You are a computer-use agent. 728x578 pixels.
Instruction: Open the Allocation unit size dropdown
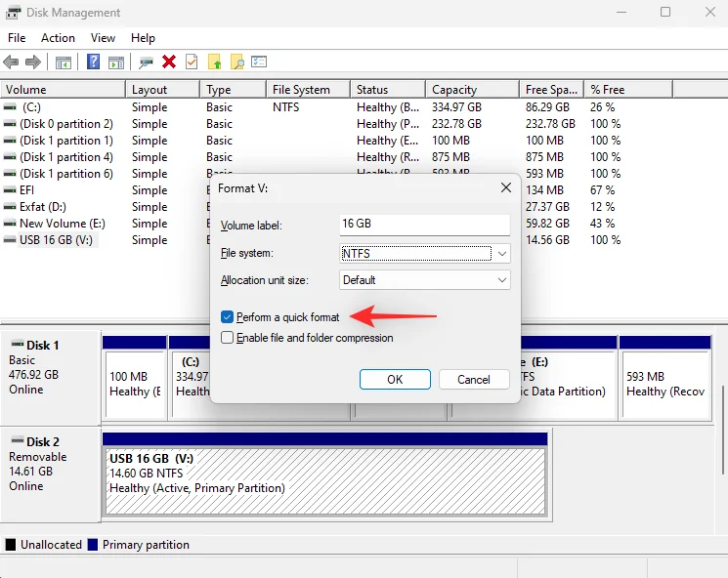[x=425, y=280]
